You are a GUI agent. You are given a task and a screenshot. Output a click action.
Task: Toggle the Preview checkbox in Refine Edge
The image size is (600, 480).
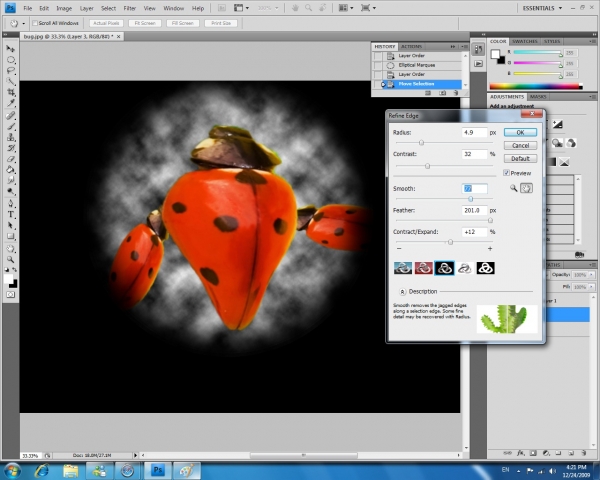pyautogui.click(x=506, y=173)
